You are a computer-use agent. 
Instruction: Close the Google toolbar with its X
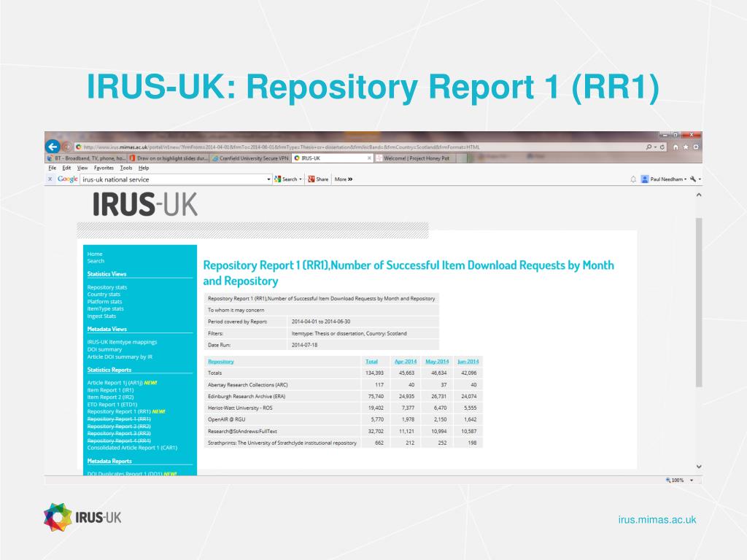click(50, 179)
